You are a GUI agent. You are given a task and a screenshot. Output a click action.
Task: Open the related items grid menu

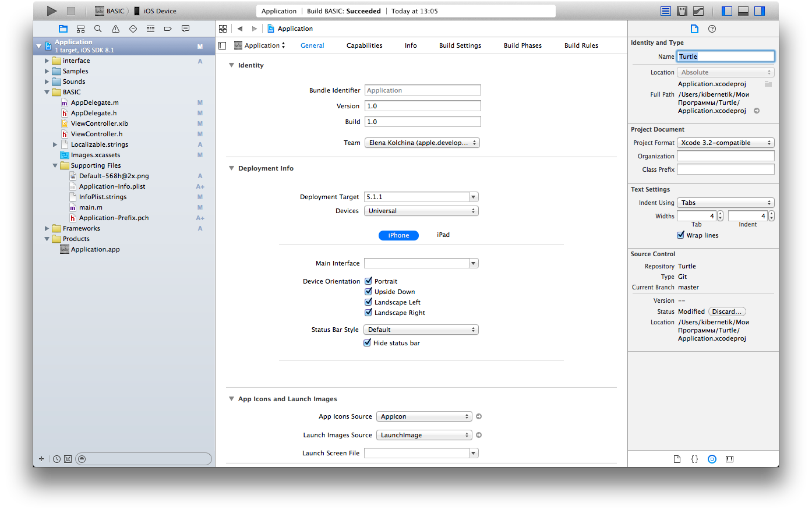(x=223, y=29)
